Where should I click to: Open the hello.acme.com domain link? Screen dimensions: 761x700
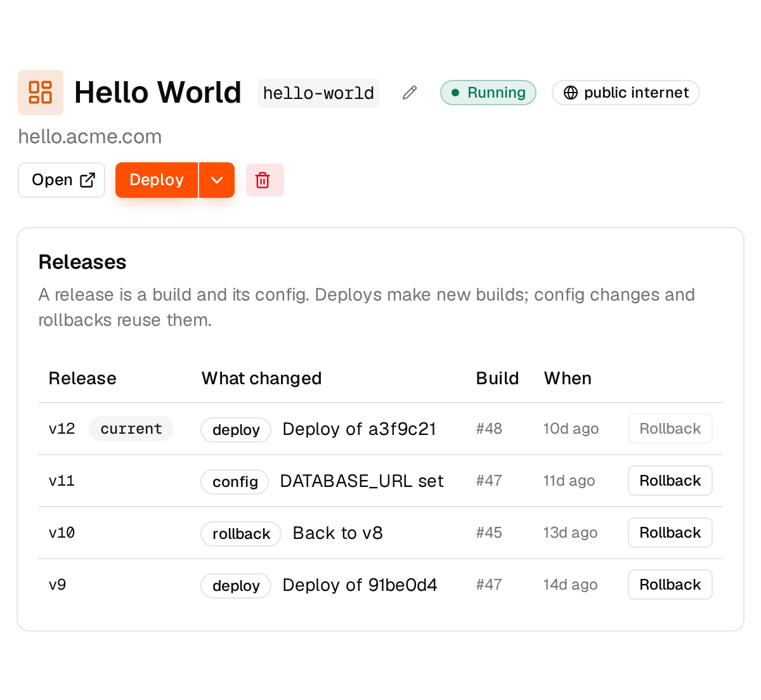90,137
